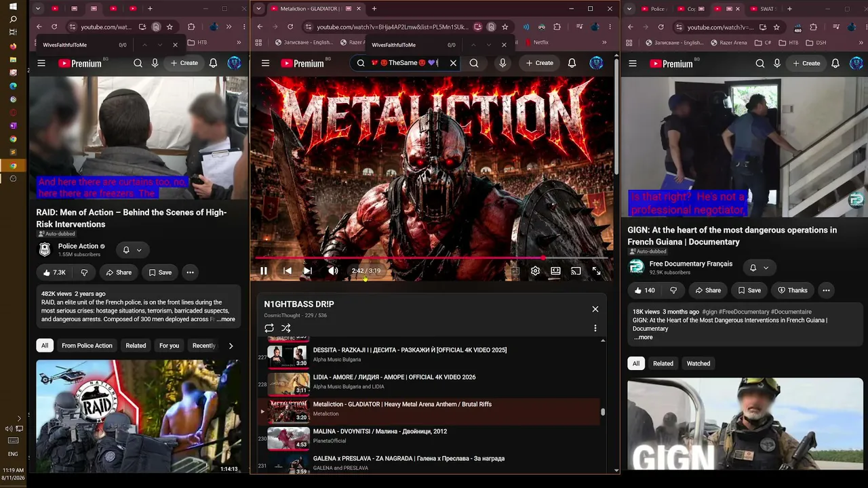The image size is (868, 488).
Task: Dislike the RAID video in left window
Action: coord(84,272)
